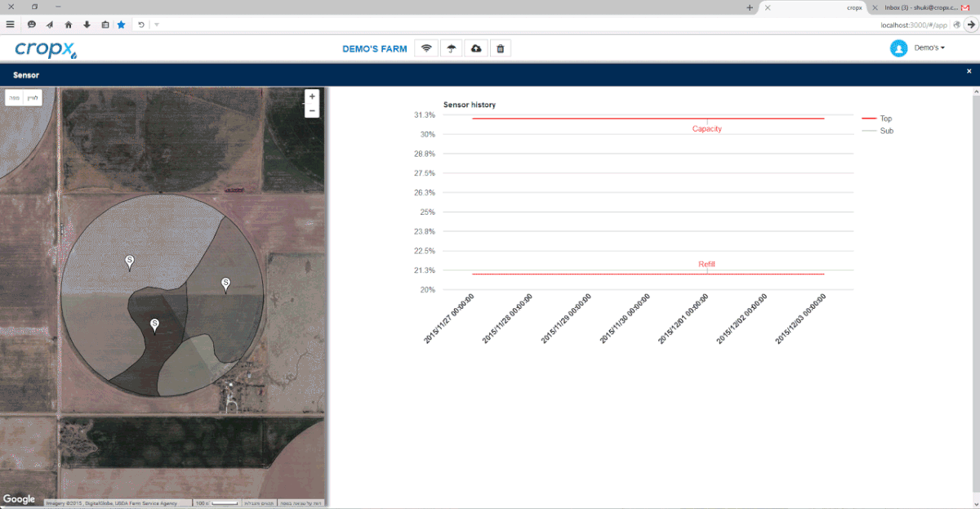The height and width of the screenshot is (509, 980).
Task: Click the go forward arrow button
Action: (971, 25)
